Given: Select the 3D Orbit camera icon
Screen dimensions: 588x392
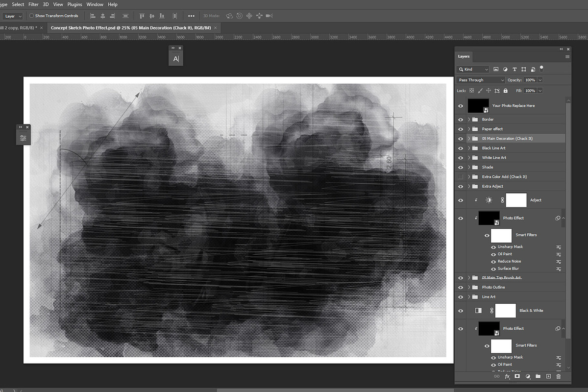Looking at the screenshot, I should coord(229,16).
